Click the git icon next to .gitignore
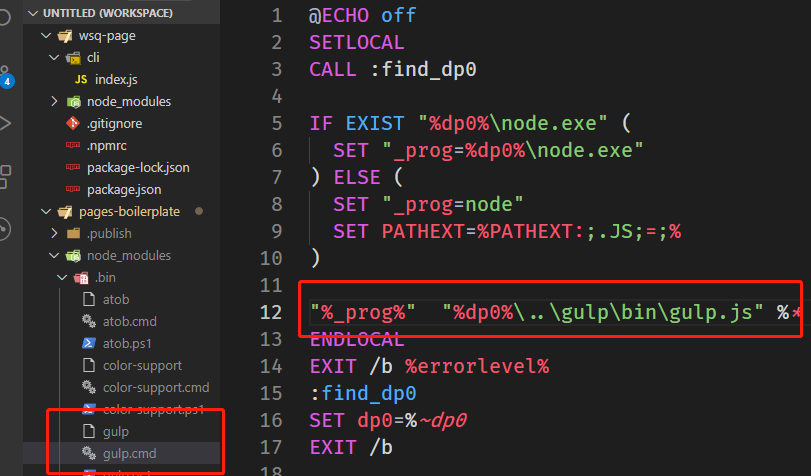This screenshot has width=811, height=476. [72, 124]
